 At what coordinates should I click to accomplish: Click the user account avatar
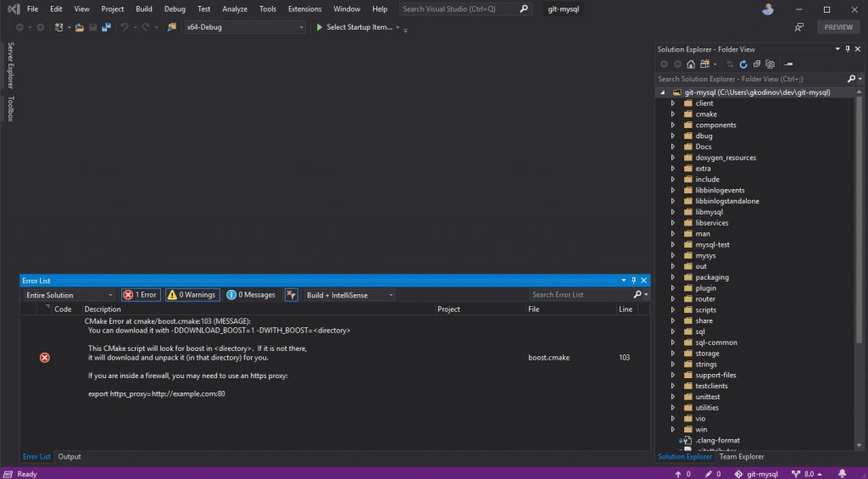coord(767,8)
